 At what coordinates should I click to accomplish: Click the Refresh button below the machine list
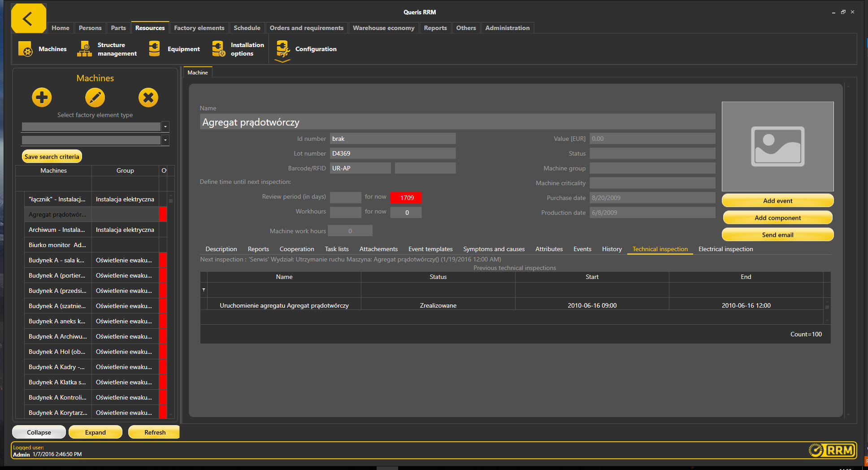pos(154,432)
